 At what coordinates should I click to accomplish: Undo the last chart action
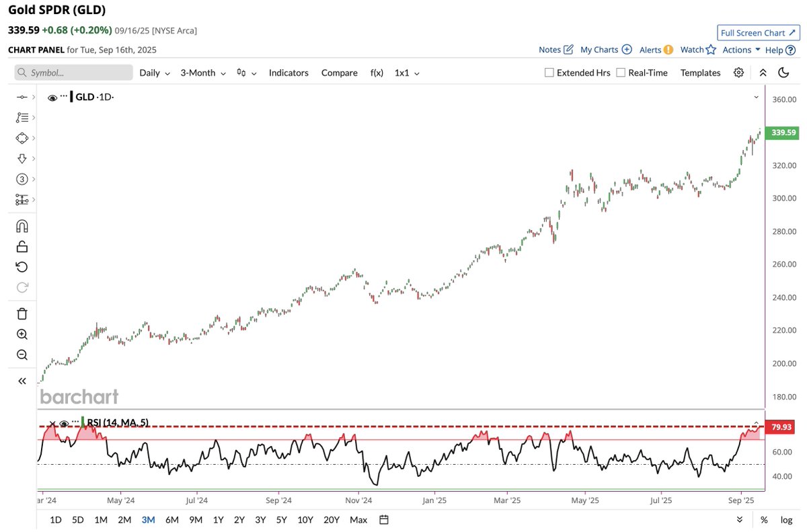pyautogui.click(x=22, y=267)
